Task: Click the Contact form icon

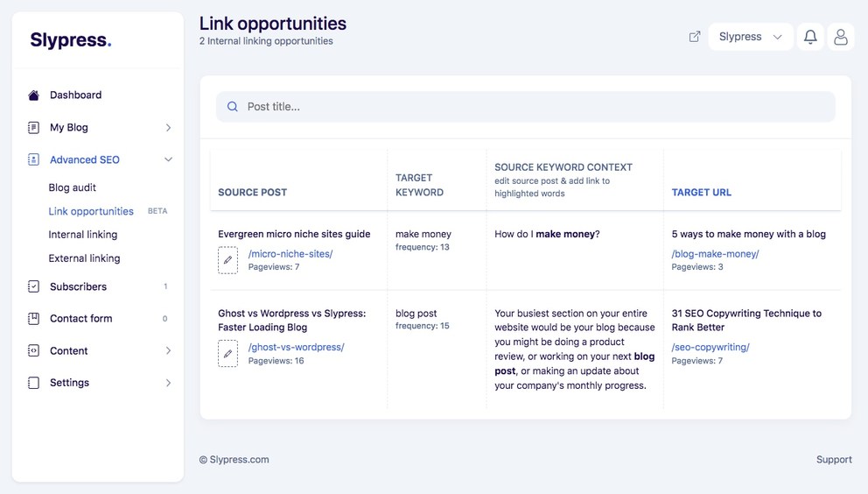Action: [x=34, y=319]
